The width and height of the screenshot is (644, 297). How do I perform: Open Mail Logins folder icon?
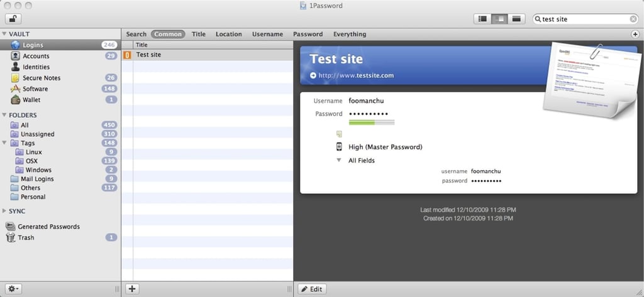(14, 179)
